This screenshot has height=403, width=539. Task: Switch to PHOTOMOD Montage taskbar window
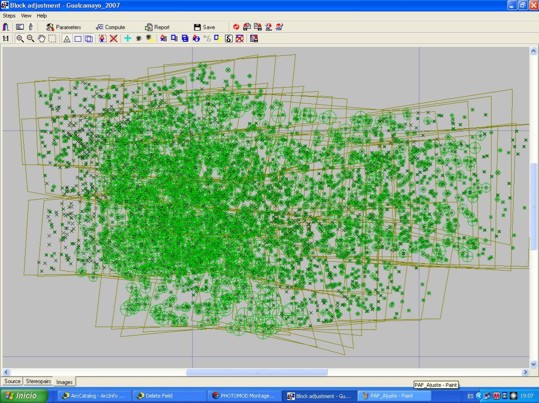pyautogui.click(x=245, y=396)
